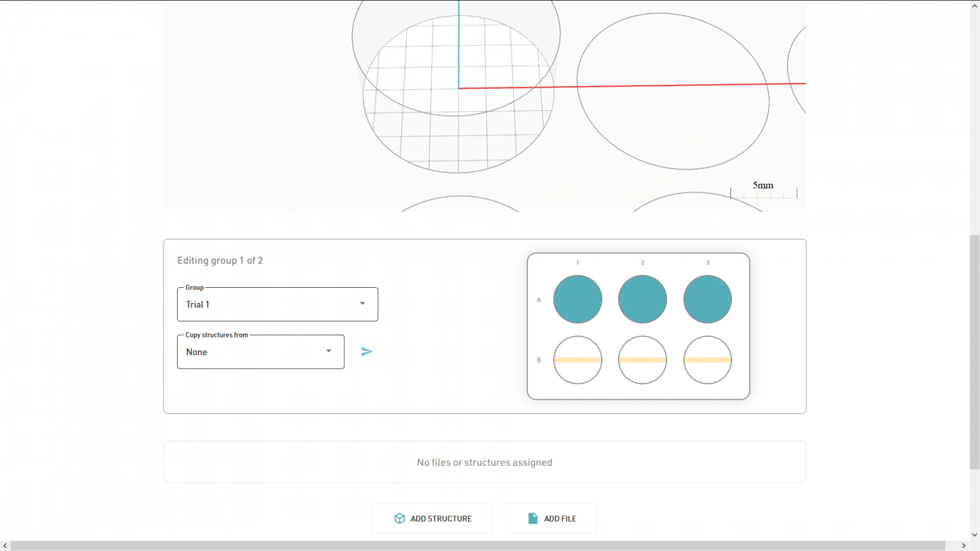Click the cube icon on Add Structure
The height and width of the screenshot is (551, 980).
tap(399, 519)
